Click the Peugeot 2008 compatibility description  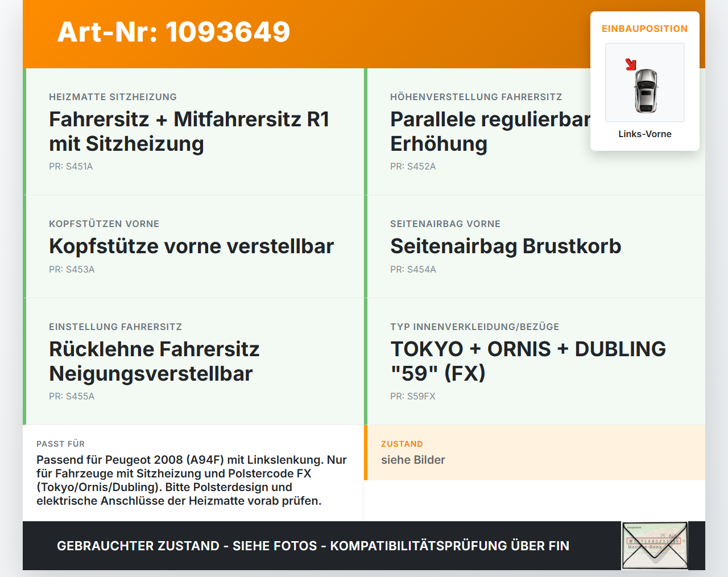point(192,480)
